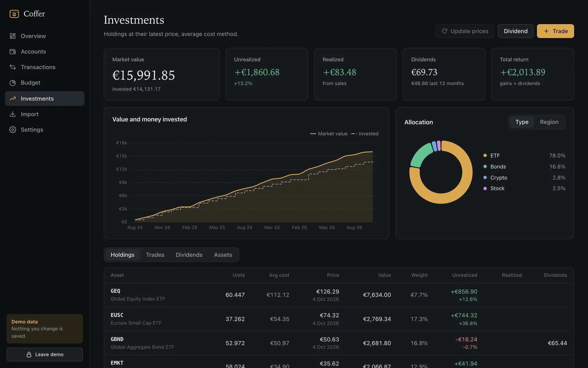
Task: Open the Trades tab
Action: click(x=155, y=255)
